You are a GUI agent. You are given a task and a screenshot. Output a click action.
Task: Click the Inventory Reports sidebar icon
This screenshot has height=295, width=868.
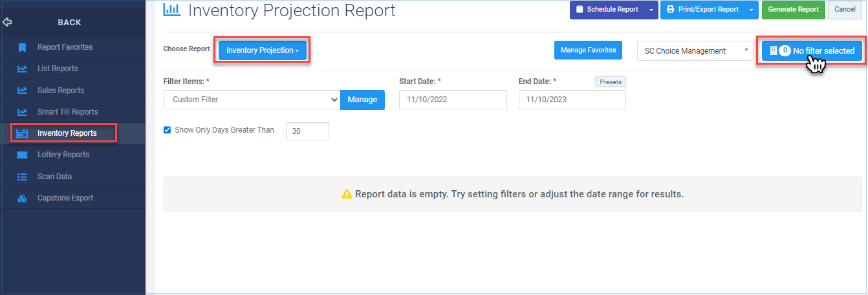click(x=22, y=133)
